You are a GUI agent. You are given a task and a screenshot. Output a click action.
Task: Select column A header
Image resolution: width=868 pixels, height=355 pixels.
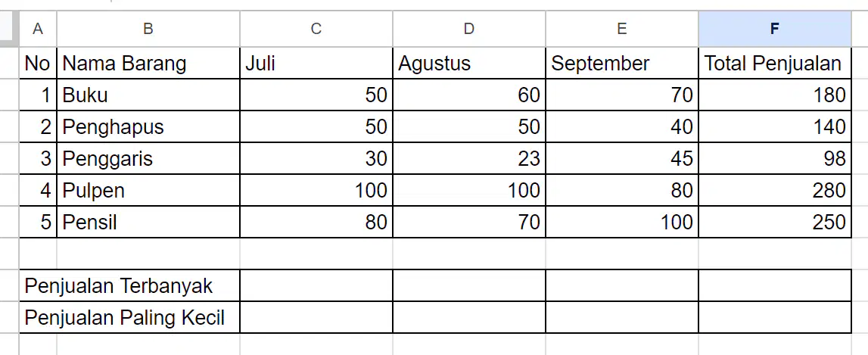tap(38, 29)
